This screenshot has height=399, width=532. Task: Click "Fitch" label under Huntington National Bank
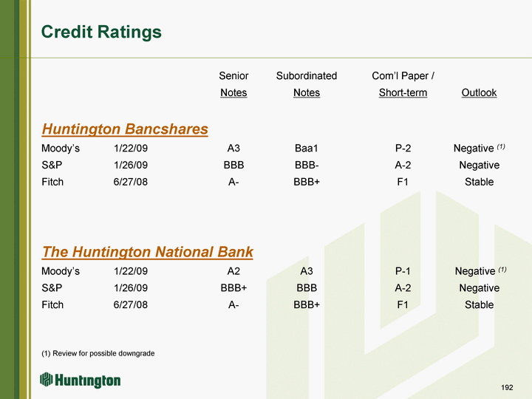52,304
